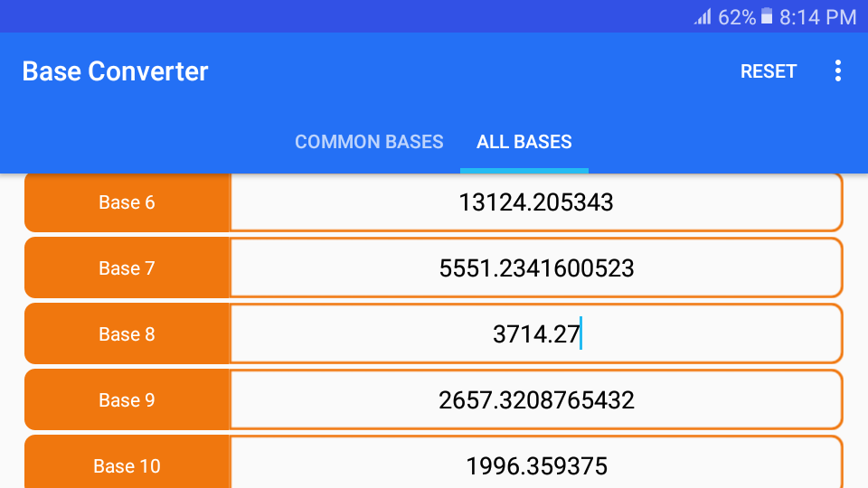This screenshot has width=868, height=488.
Task: Select the ALL BASES tab
Action: (524, 142)
